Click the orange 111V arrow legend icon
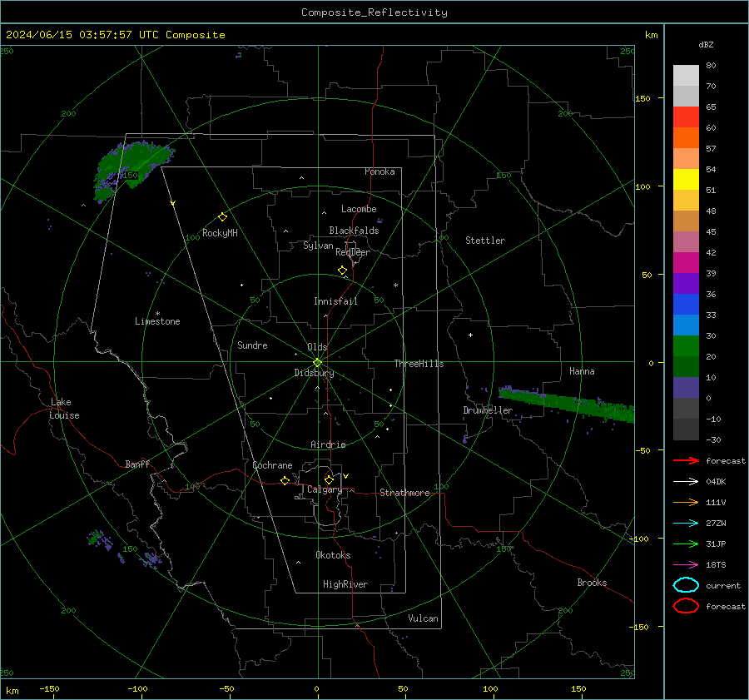Viewport: 749px width, 700px height. point(686,502)
